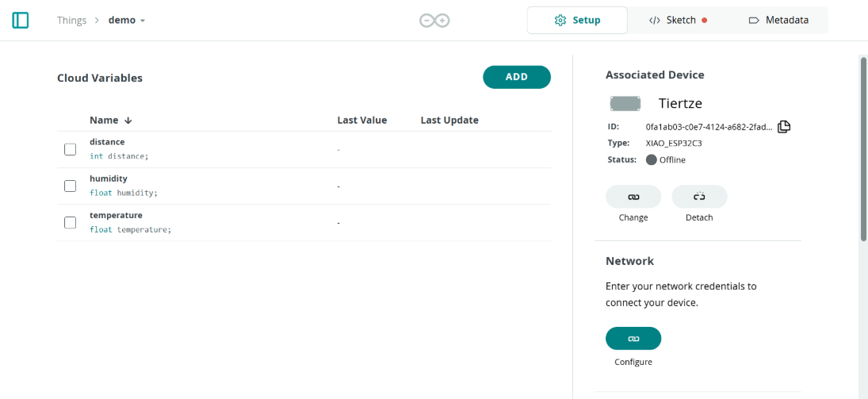The width and height of the screenshot is (868, 399).
Task: Click the Cloud Variables heading
Action: tap(100, 79)
